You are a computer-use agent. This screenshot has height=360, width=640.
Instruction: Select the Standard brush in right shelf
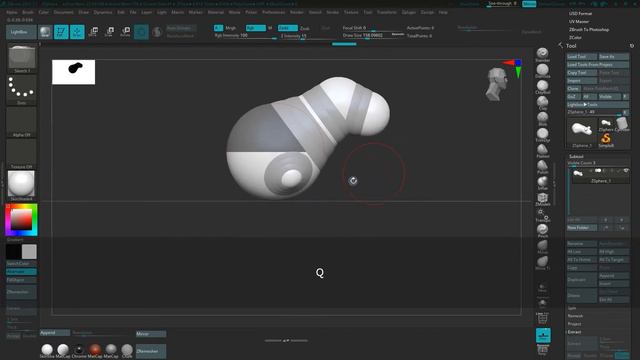click(542, 53)
